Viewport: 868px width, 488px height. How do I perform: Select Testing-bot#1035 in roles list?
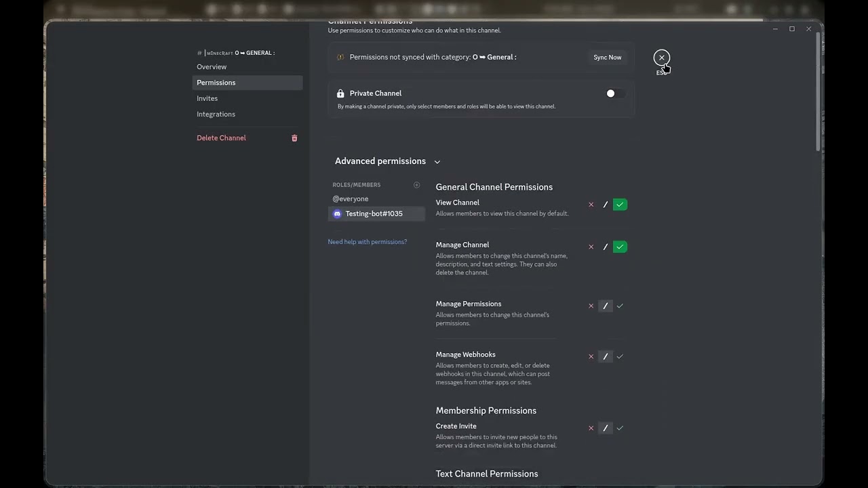click(376, 213)
